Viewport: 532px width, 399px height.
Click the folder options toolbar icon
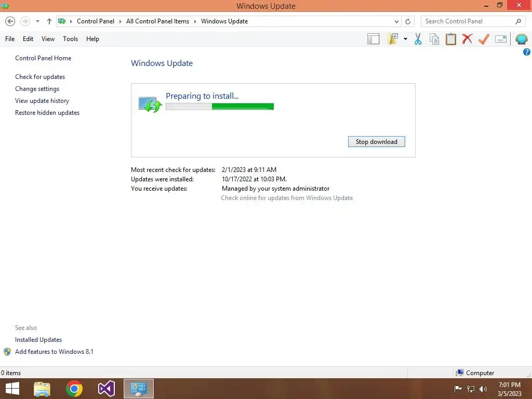click(393, 39)
